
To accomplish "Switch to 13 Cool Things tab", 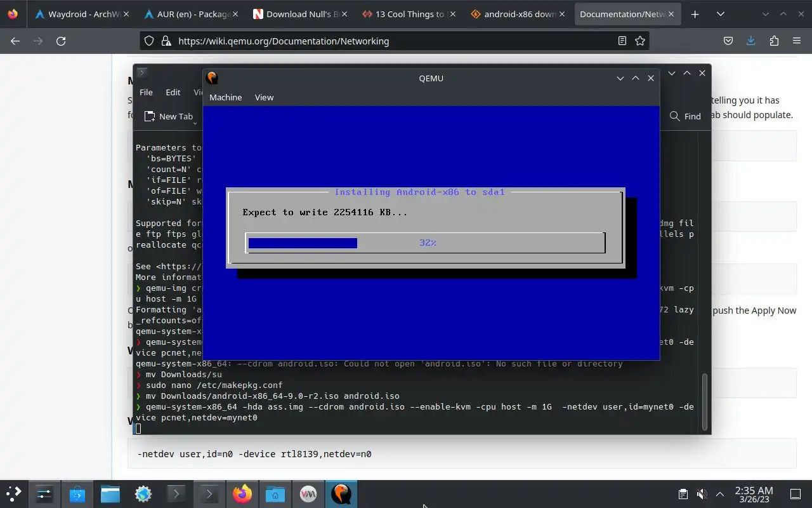I will click(x=408, y=14).
